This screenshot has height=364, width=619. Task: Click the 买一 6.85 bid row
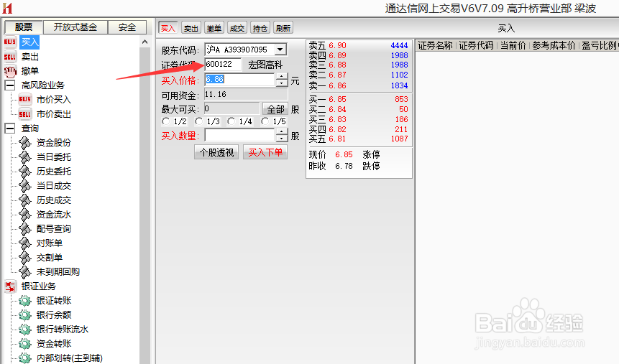tap(359, 99)
